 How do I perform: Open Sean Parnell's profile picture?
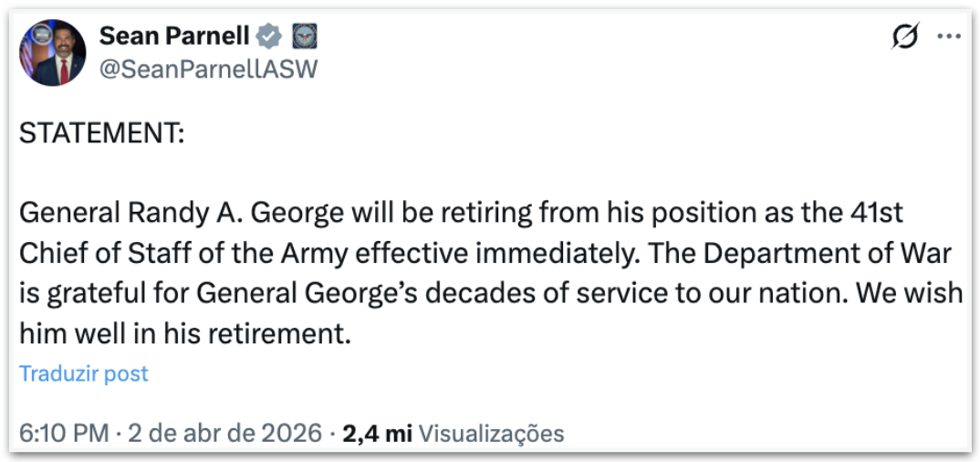pyautogui.click(x=52, y=53)
